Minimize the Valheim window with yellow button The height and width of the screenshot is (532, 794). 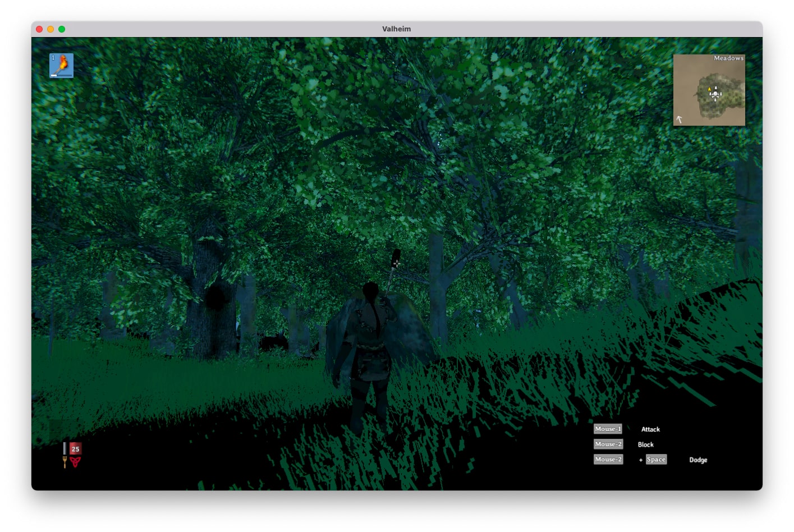(x=51, y=29)
